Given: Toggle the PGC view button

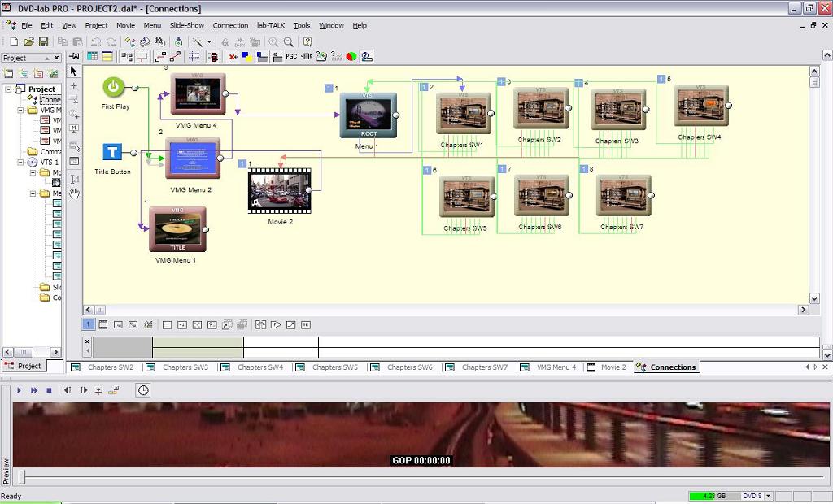Looking at the screenshot, I should [x=292, y=56].
